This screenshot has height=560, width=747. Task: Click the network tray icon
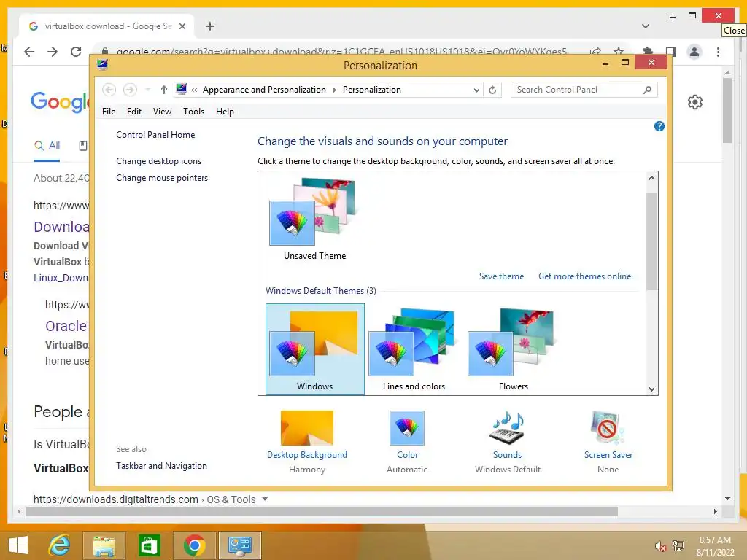[x=678, y=546]
